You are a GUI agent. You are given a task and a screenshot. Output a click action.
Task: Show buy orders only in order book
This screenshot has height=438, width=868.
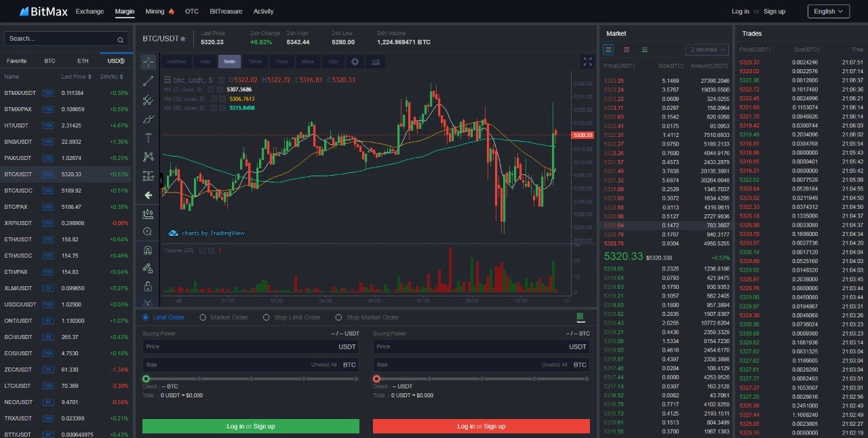tap(644, 49)
